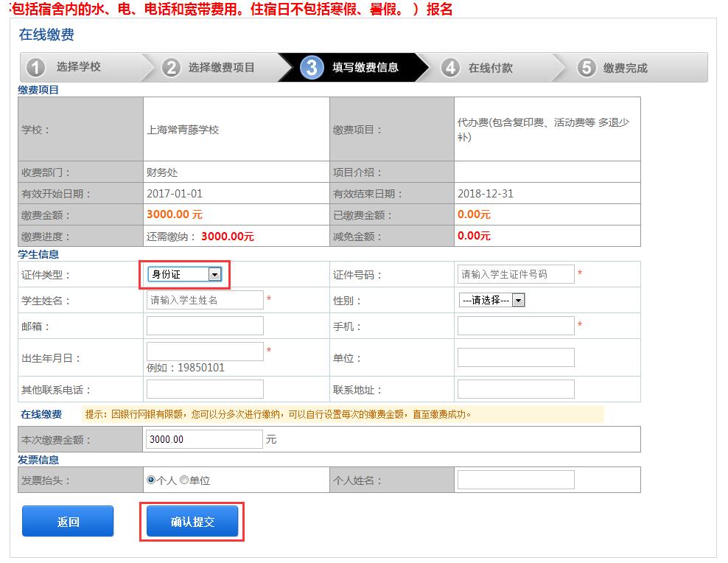The height and width of the screenshot is (563, 728).
Task: Click the 返回 button
Action: click(x=68, y=521)
